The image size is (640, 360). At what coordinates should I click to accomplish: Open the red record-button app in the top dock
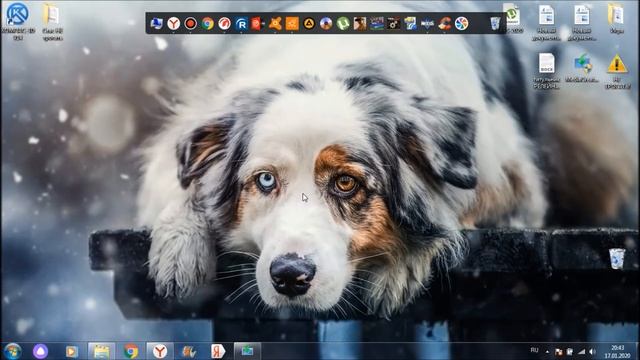191,23
